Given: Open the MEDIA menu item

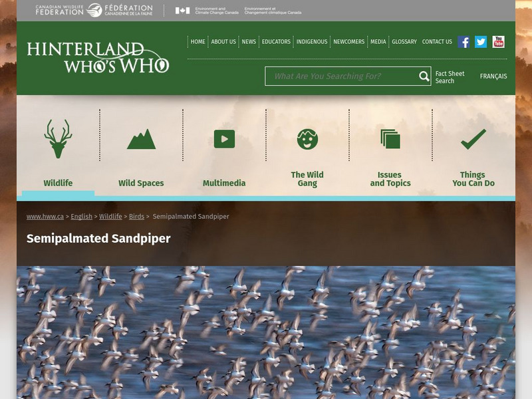Looking at the screenshot, I should (378, 42).
